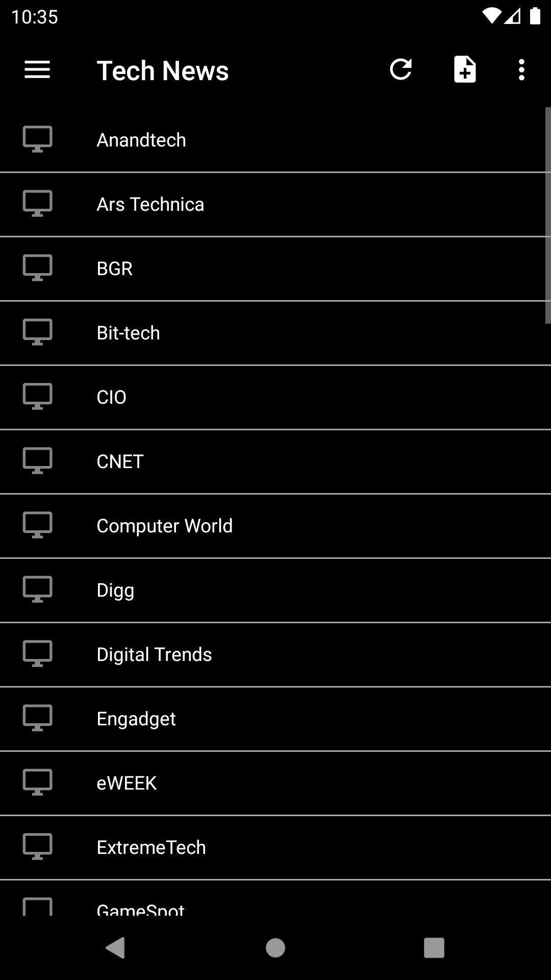Choose the ExtremeTech feed
551x980 pixels.
pyautogui.click(x=275, y=848)
